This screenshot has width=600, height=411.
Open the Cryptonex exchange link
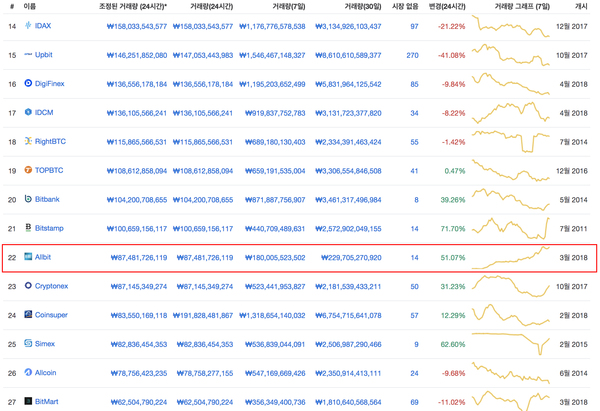[52, 286]
